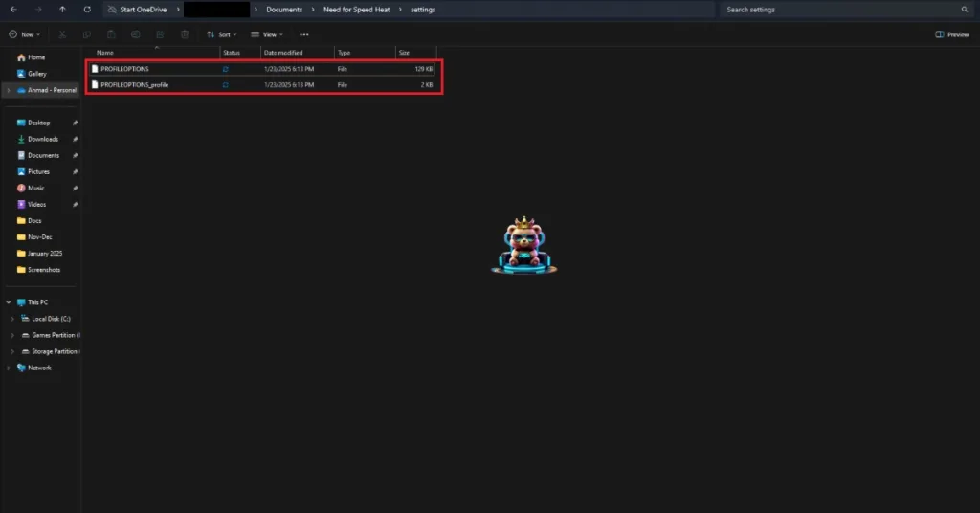Click the pin icon next to Documents
Screen dimensions: 980x513
click(x=75, y=155)
